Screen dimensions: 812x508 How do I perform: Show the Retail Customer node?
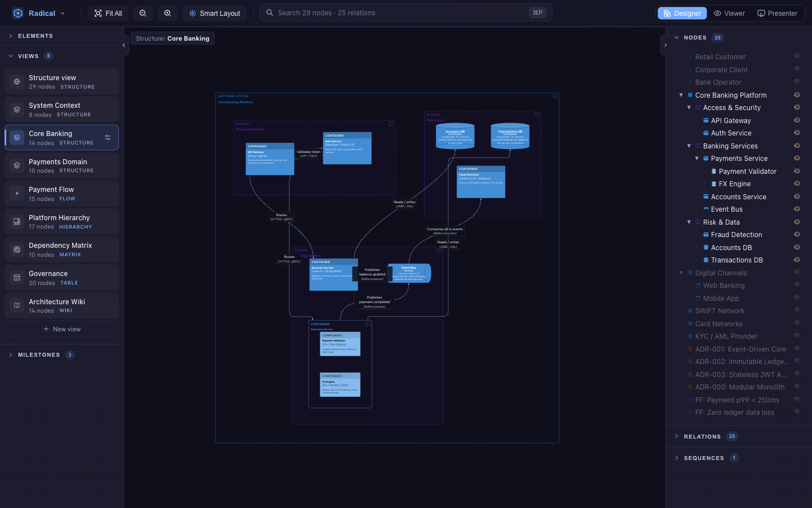(797, 56)
